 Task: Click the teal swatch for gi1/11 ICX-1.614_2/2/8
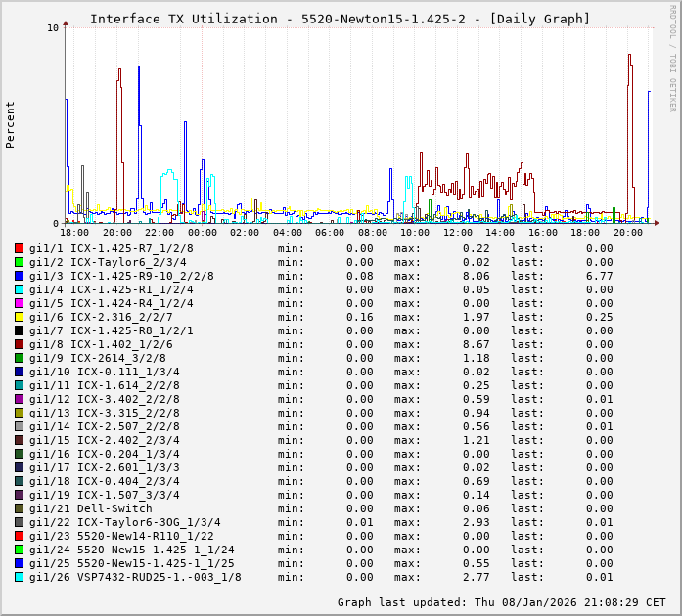click(x=19, y=385)
